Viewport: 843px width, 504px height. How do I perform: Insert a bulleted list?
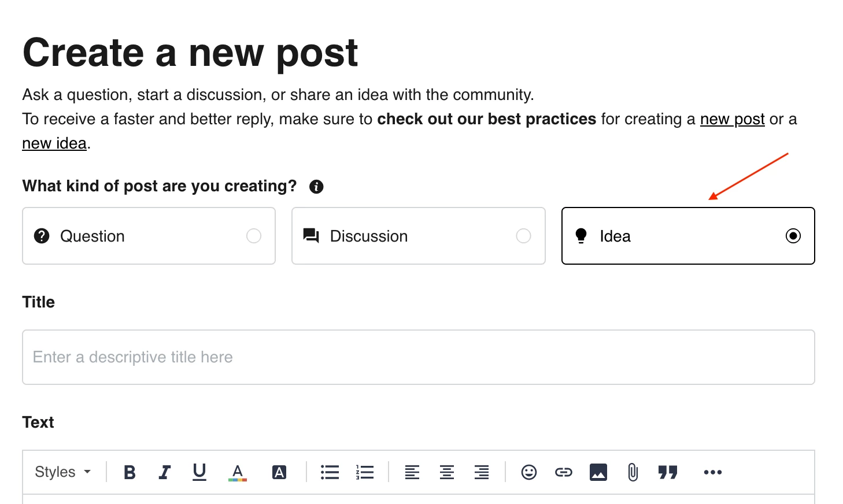coord(330,472)
